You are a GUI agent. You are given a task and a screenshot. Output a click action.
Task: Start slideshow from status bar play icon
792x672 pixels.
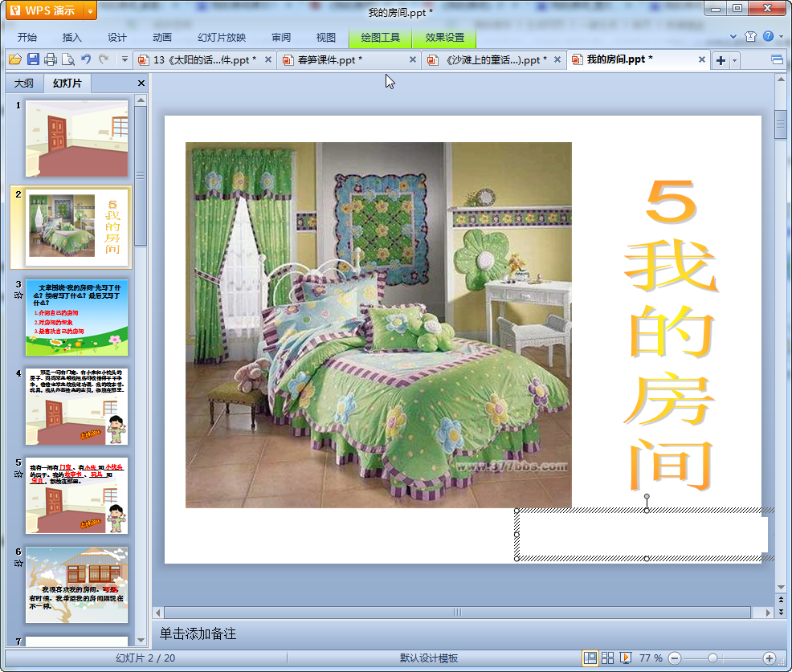625,658
